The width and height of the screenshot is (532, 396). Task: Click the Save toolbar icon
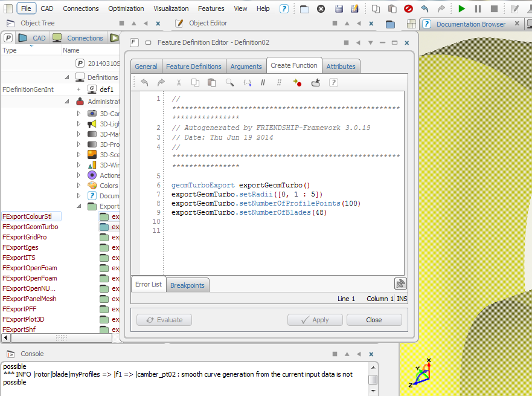(x=340, y=8)
